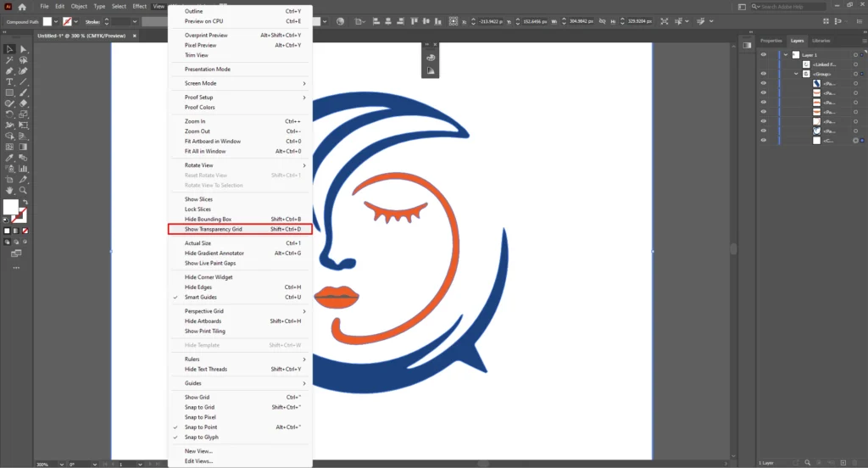
Task: Choose Pixel Preview menu item
Action: coord(240,46)
